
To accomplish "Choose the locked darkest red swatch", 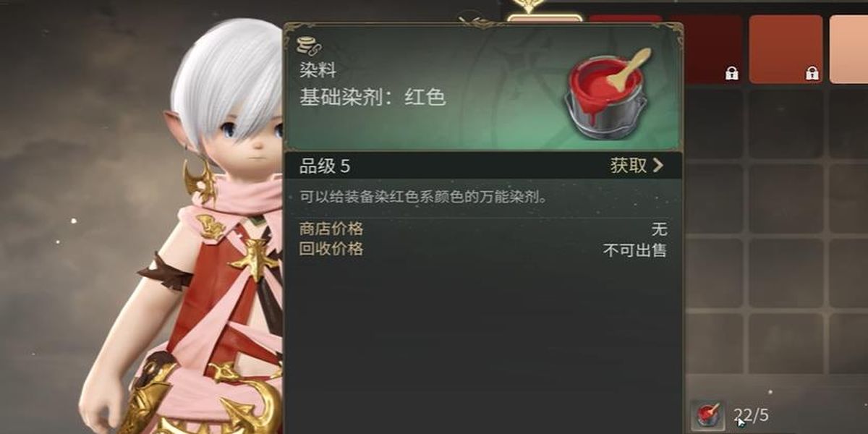I will (705, 49).
